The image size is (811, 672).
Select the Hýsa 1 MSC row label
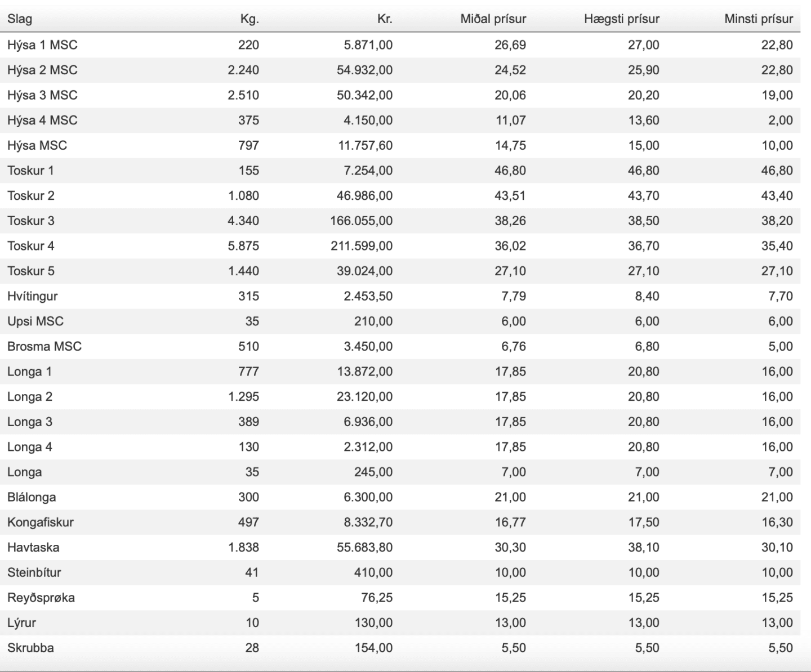pyautogui.click(x=42, y=45)
